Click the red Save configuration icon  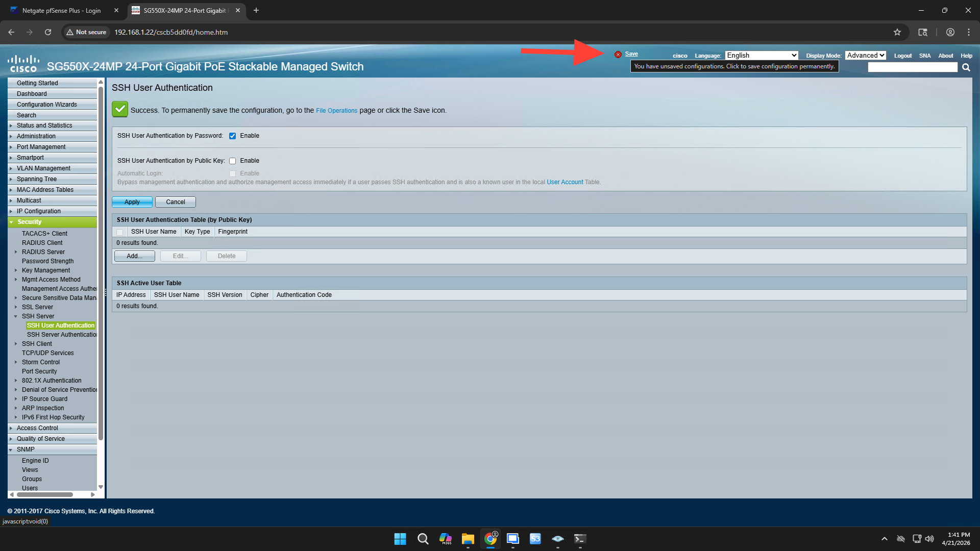[618, 55]
